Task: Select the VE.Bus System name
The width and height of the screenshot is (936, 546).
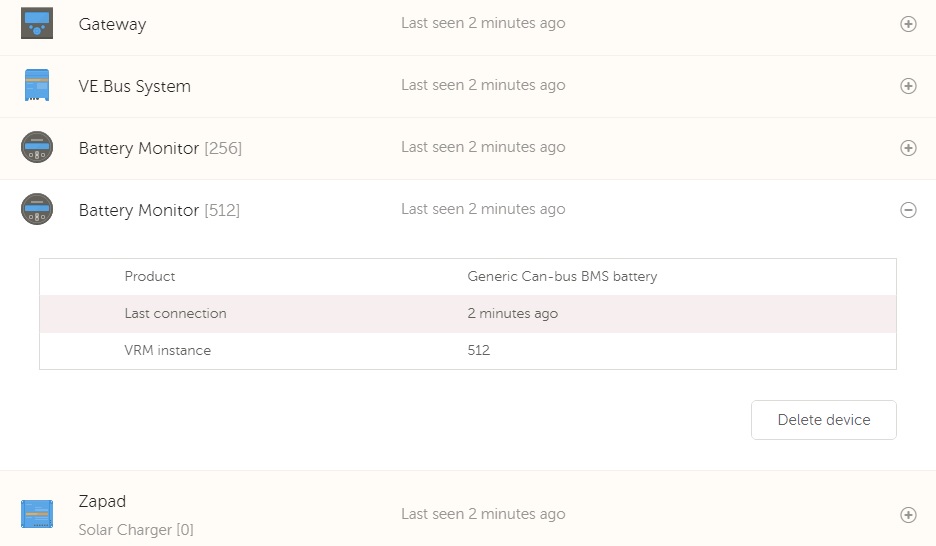Action: [x=134, y=86]
